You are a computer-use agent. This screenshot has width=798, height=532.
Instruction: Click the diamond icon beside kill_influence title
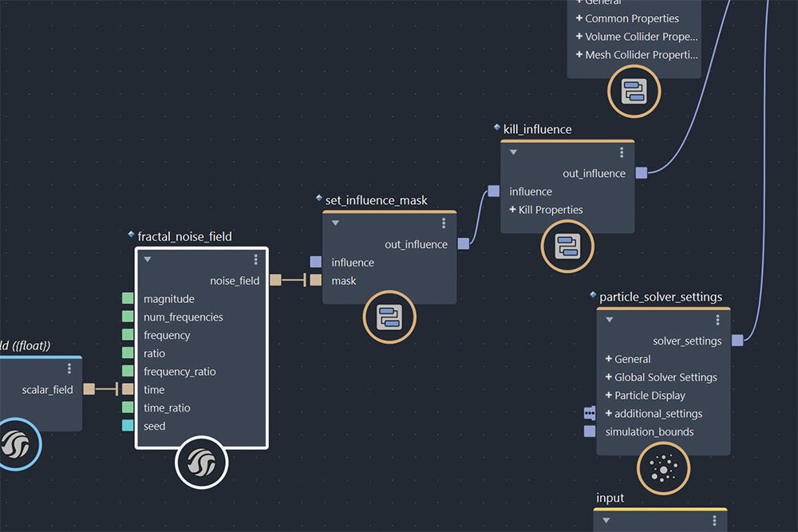click(497, 127)
